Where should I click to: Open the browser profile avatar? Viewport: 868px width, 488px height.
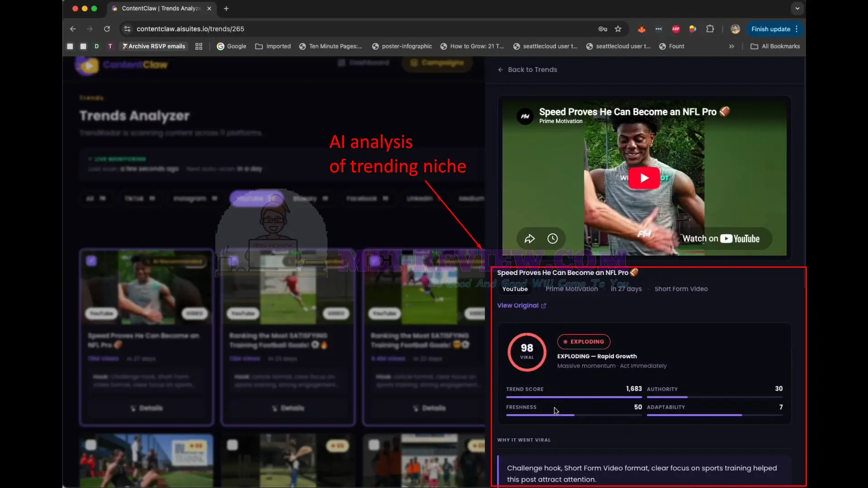[x=735, y=29]
